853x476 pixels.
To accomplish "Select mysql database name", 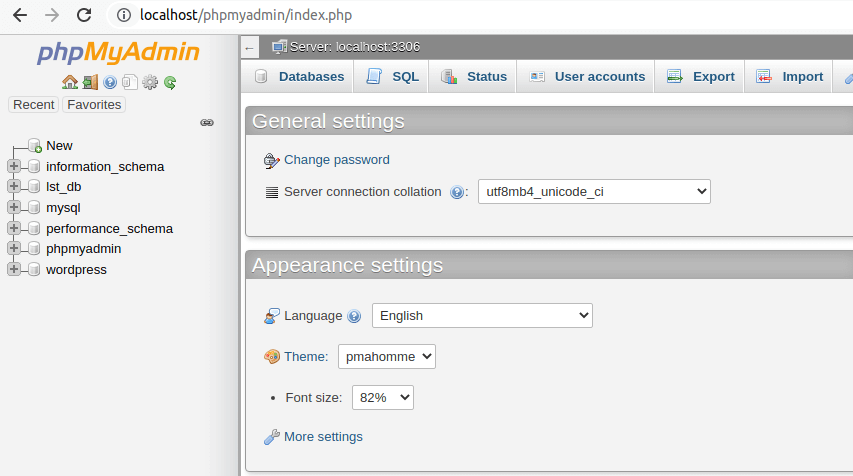I will pyautogui.click(x=63, y=208).
